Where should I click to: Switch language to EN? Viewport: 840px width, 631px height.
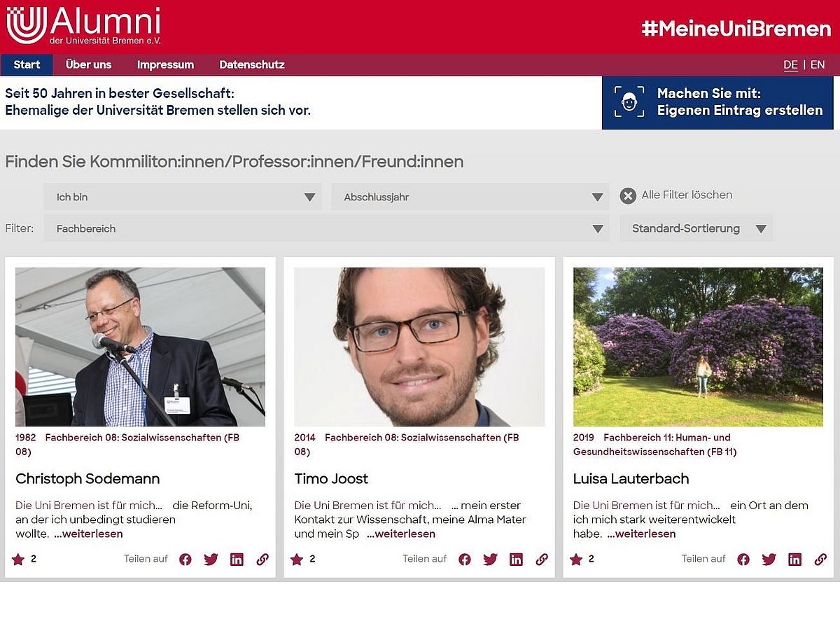click(818, 65)
